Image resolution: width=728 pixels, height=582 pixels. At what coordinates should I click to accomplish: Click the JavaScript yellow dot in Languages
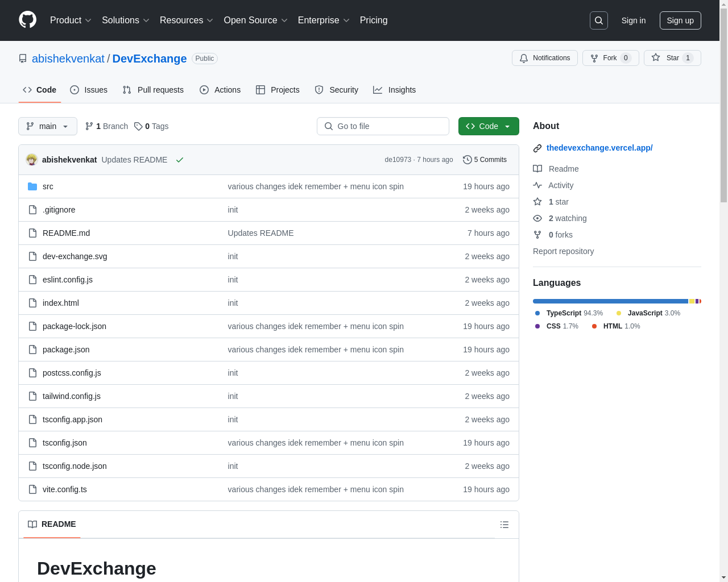point(619,313)
